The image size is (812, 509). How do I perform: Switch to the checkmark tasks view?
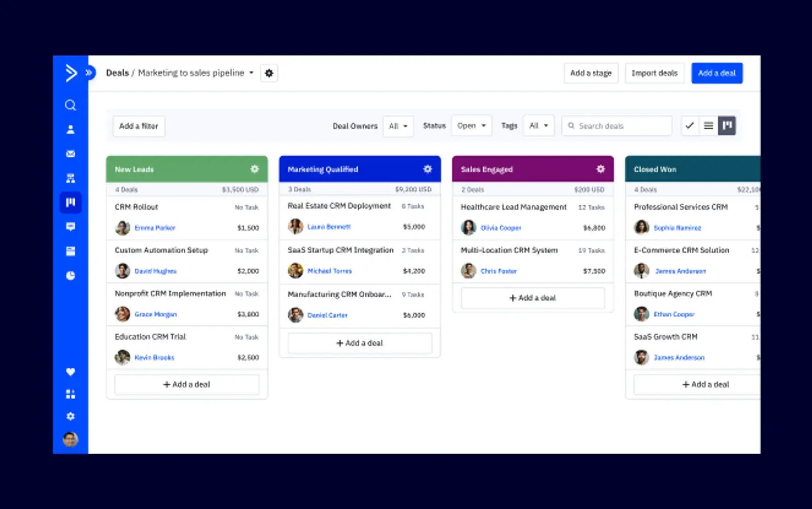pyautogui.click(x=690, y=125)
